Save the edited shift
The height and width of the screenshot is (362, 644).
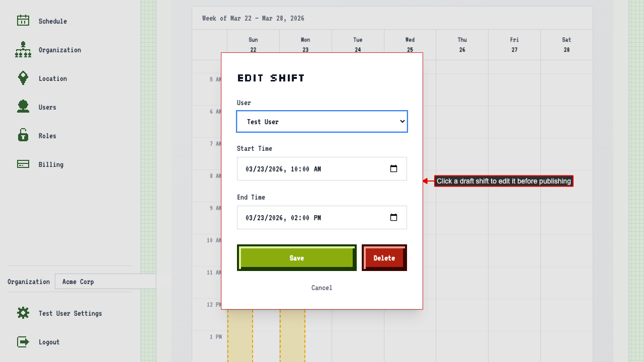click(297, 258)
